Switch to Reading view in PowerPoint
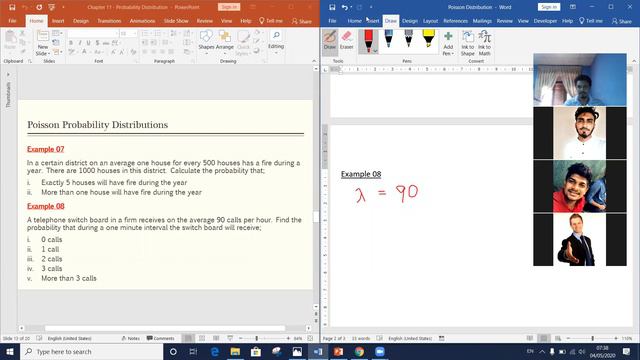The image size is (640, 360). (x=216, y=338)
